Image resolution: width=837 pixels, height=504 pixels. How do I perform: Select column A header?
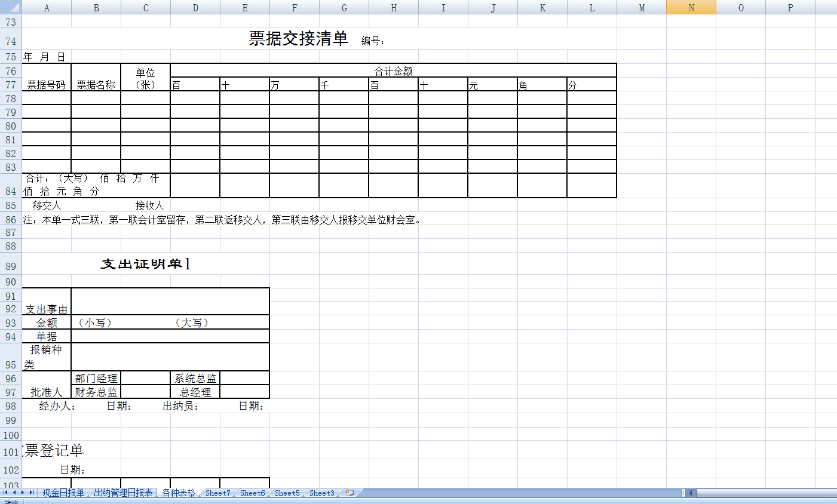47,7
